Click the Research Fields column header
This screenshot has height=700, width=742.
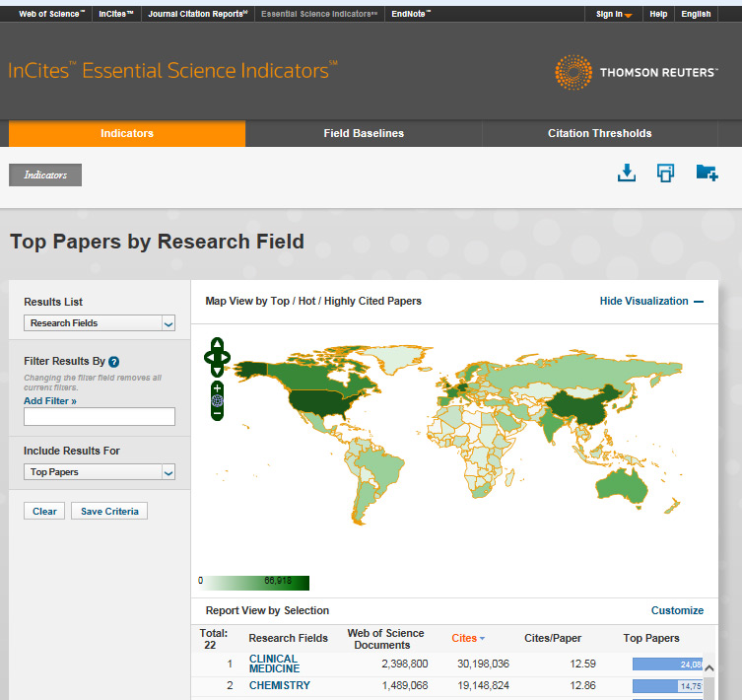tap(288, 638)
